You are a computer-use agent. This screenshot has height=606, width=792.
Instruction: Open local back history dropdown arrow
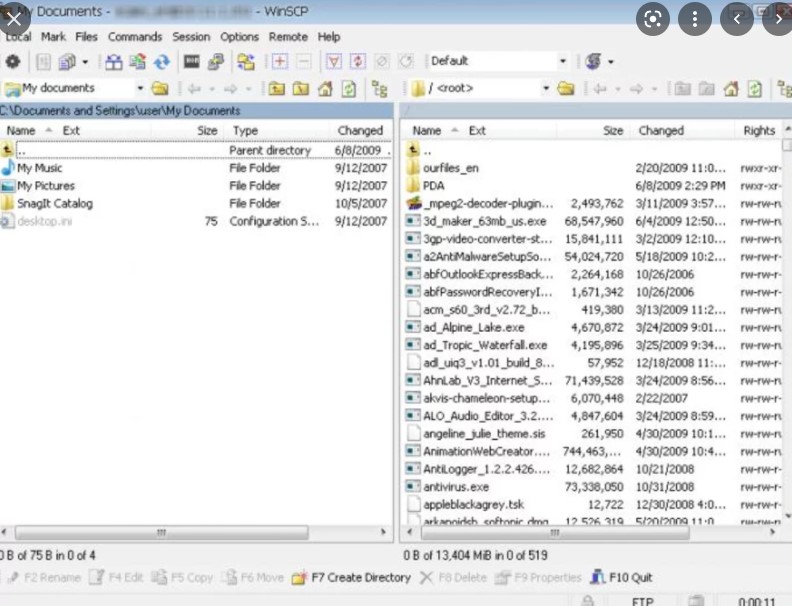(x=212, y=89)
